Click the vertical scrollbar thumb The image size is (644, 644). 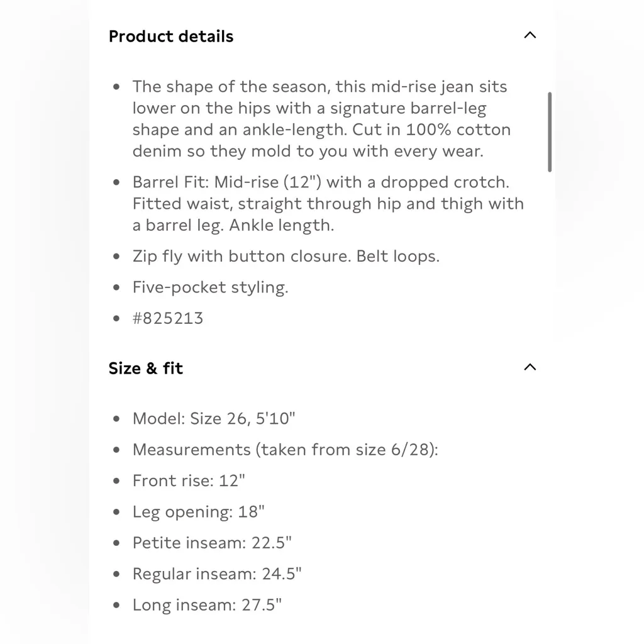click(550, 132)
